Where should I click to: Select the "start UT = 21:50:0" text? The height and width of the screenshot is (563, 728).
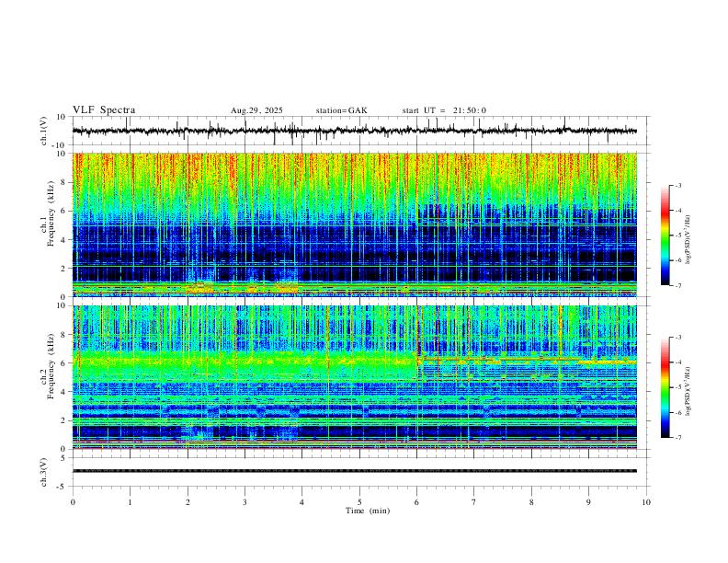point(444,110)
